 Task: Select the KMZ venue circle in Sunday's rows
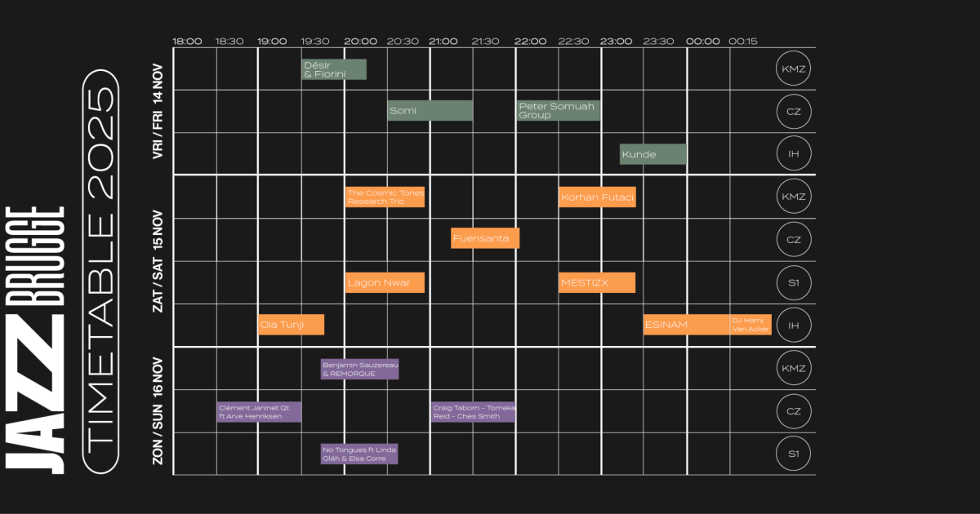(x=793, y=369)
